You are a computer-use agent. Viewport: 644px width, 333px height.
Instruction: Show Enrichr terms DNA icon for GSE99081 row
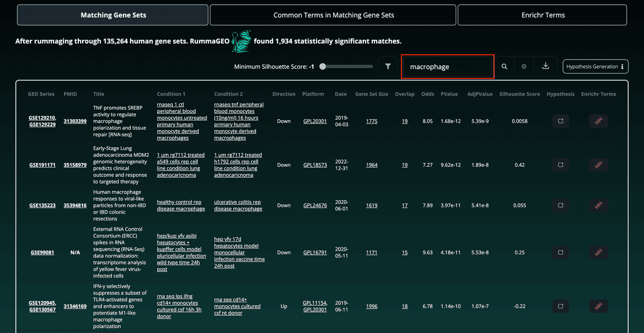598,252
